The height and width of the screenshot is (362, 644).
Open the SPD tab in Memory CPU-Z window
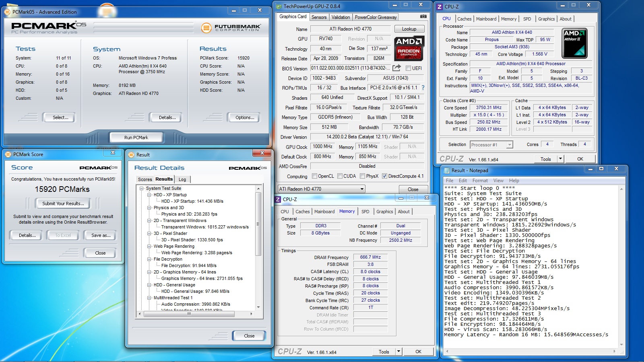pos(365,212)
